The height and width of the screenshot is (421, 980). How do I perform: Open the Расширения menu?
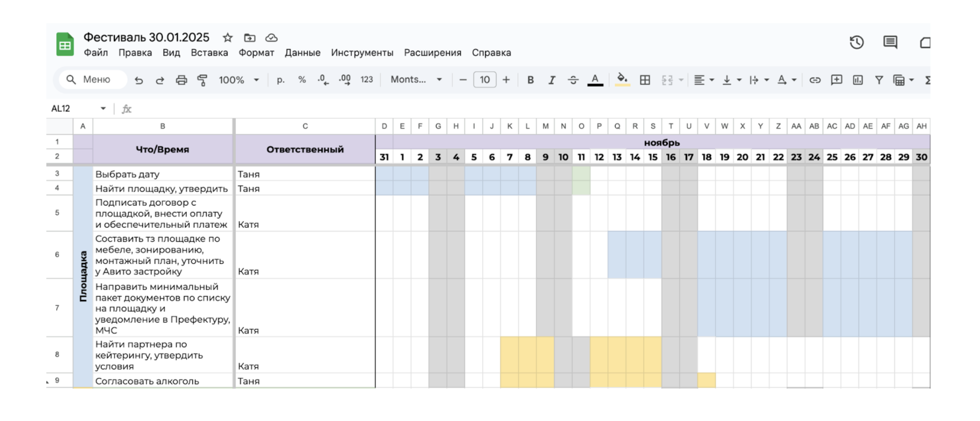432,53
